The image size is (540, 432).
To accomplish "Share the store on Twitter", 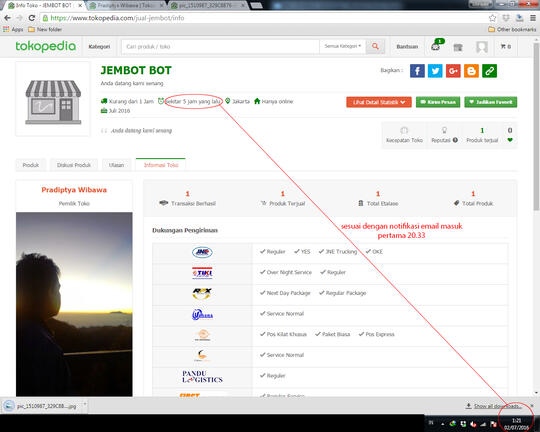I will pyautogui.click(x=435, y=71).
